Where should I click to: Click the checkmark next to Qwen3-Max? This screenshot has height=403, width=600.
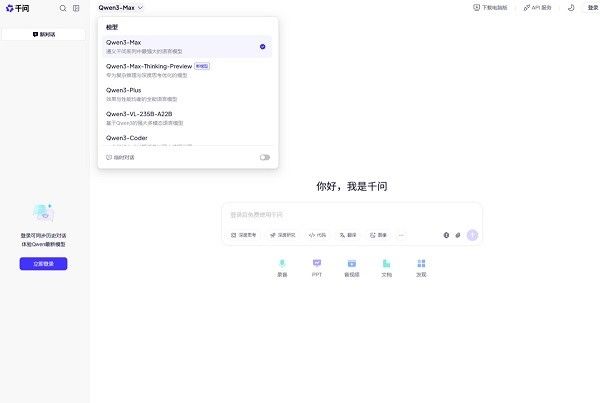(x=262, y=47)
